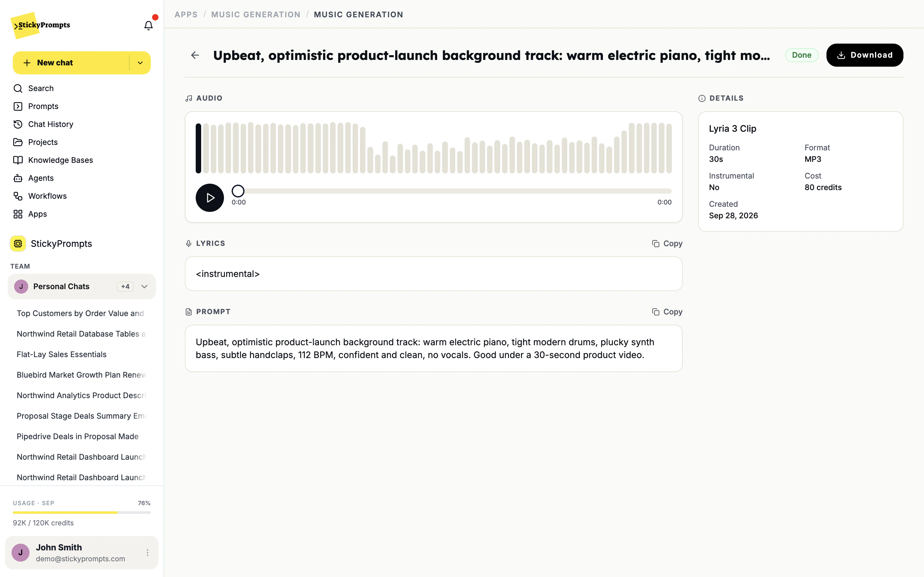Go to Apps in the breadcrumb
This screenshot has height=577, width=924.
click(186, 14)
